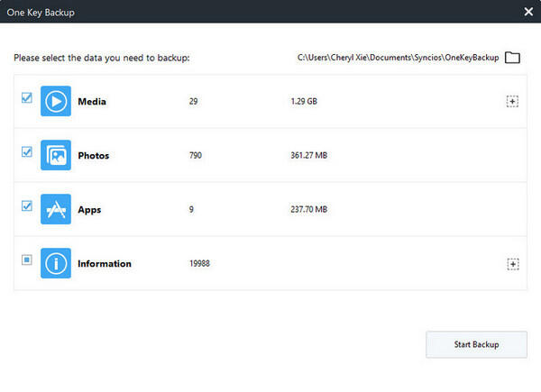Select the Information row label
541x392 pixels.
pyautogui.click(x=105, y=264)
